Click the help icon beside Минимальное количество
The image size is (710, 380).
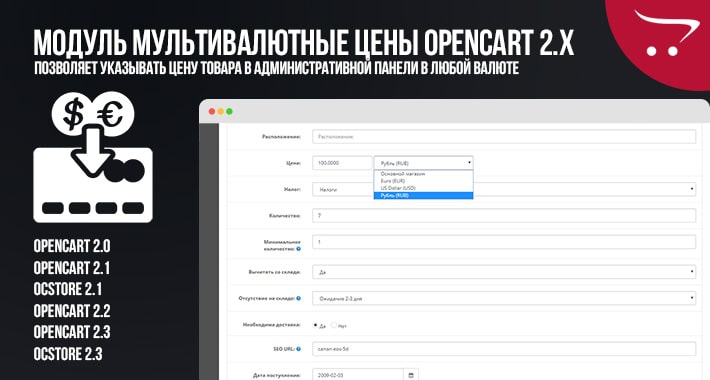pos(298,249)
